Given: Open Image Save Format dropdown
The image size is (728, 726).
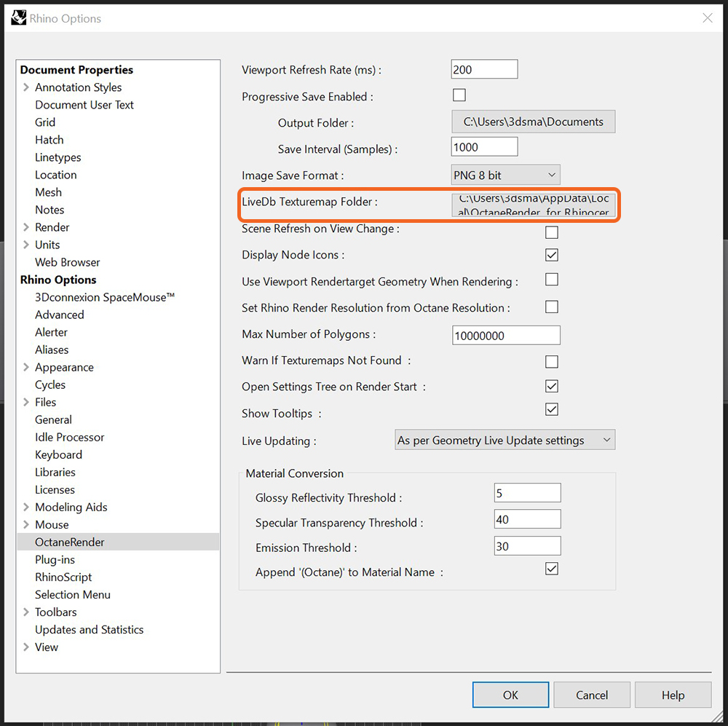Looking at the screenshot, I should click(x=505, y=175).
